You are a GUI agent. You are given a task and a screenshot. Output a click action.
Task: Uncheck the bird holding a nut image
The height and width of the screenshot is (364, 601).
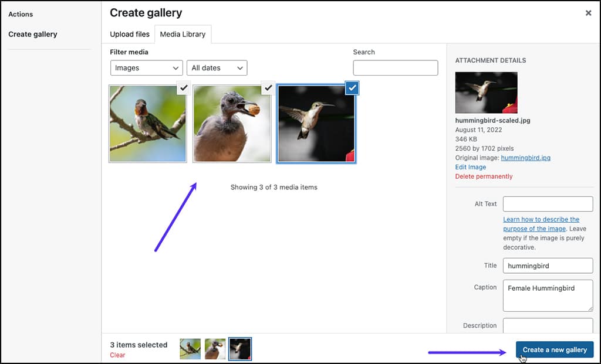point(268,88)
